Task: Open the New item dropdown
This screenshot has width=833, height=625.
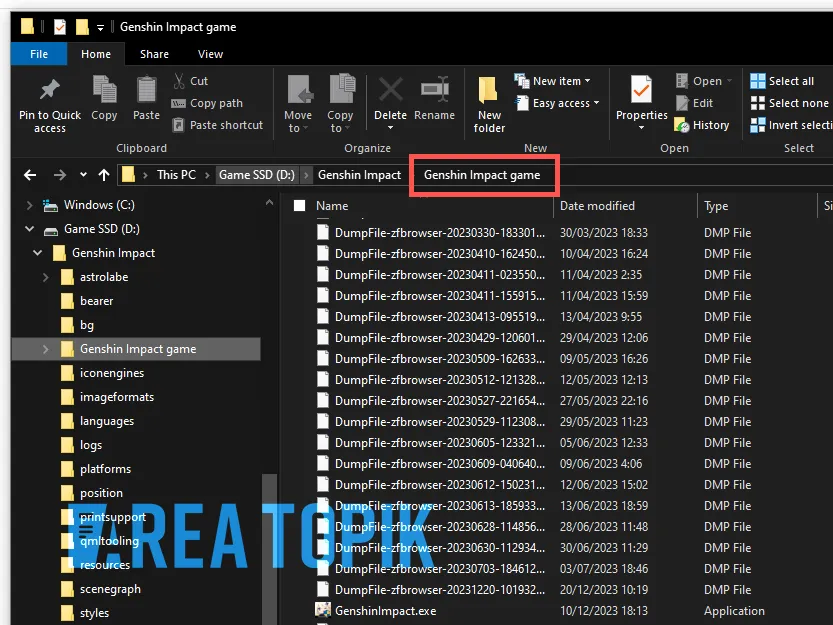Action: point(553,81)
